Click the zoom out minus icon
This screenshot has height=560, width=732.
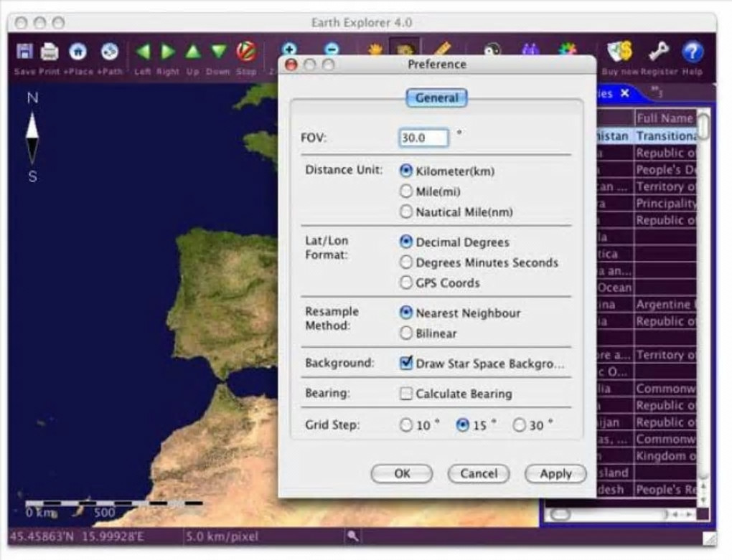332,49
